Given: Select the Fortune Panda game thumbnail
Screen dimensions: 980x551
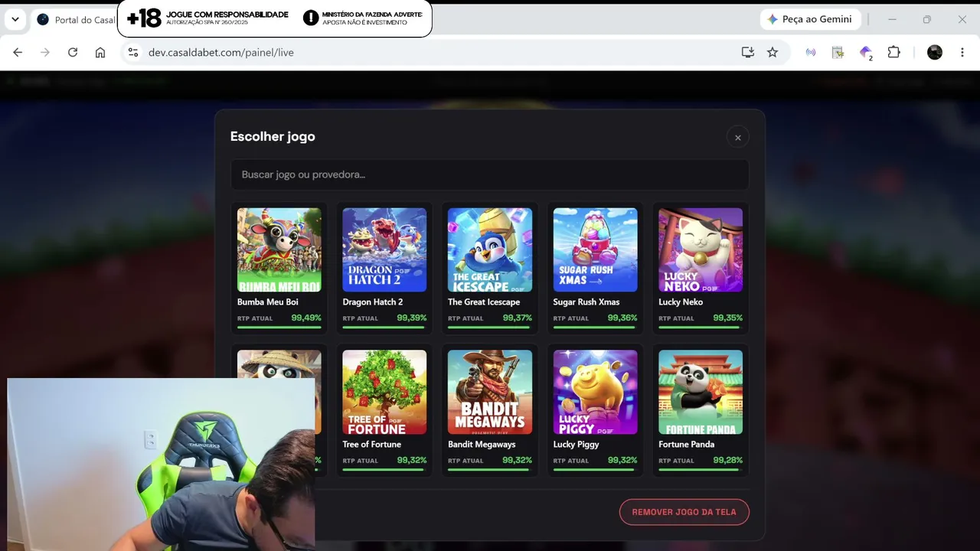Looking at the screenshot, I should coord(701,392).
